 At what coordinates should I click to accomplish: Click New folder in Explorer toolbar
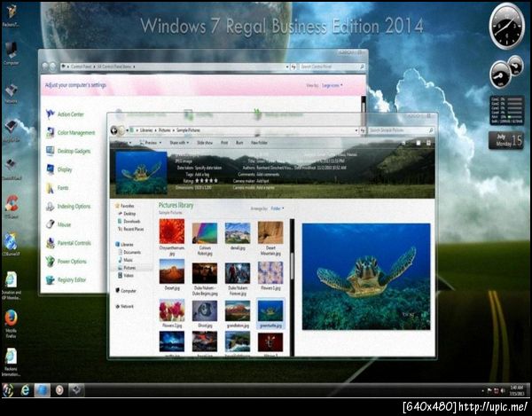259,143
